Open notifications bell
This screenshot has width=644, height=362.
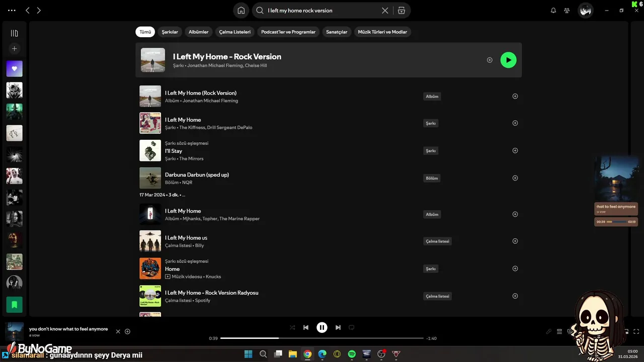click(x=553, y=10)
